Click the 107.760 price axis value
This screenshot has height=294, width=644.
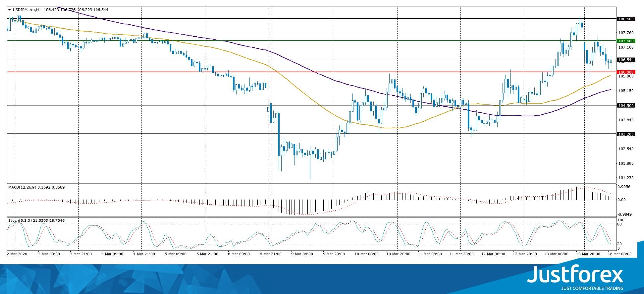pyautogui.click(x=626, y=33)
